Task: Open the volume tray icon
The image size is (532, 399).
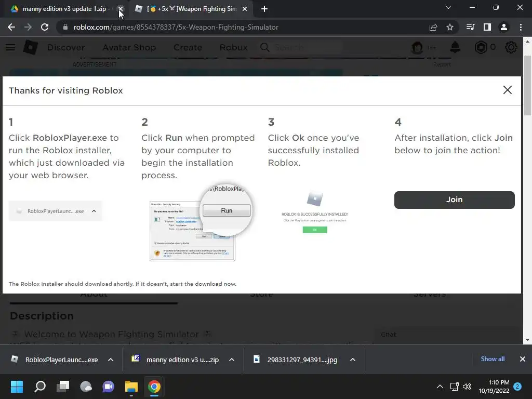Action: (x=467, y=387)
